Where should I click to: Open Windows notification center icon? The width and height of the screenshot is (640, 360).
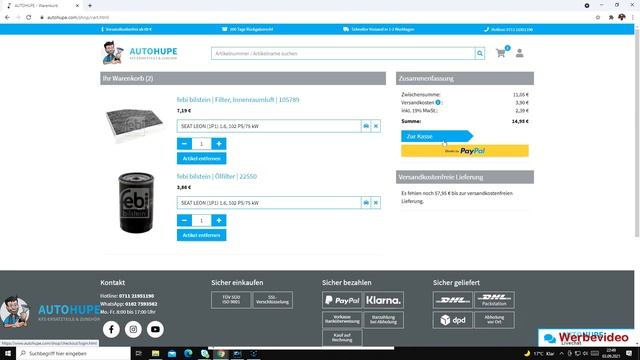[629, 353]
